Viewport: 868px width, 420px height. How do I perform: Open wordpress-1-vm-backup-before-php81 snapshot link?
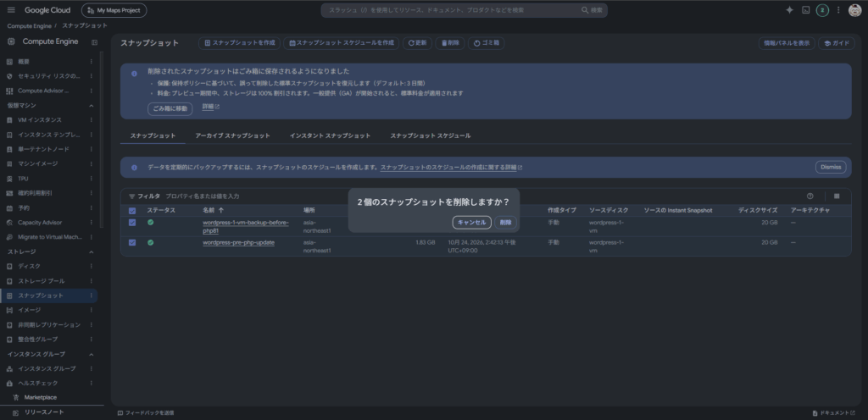point(246,227)
